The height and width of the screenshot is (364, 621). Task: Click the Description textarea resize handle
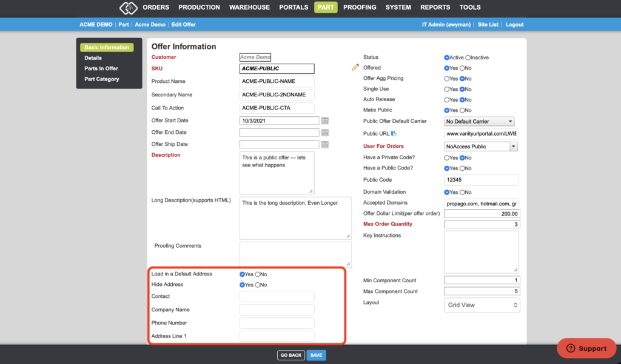click(x=311, y=191)
